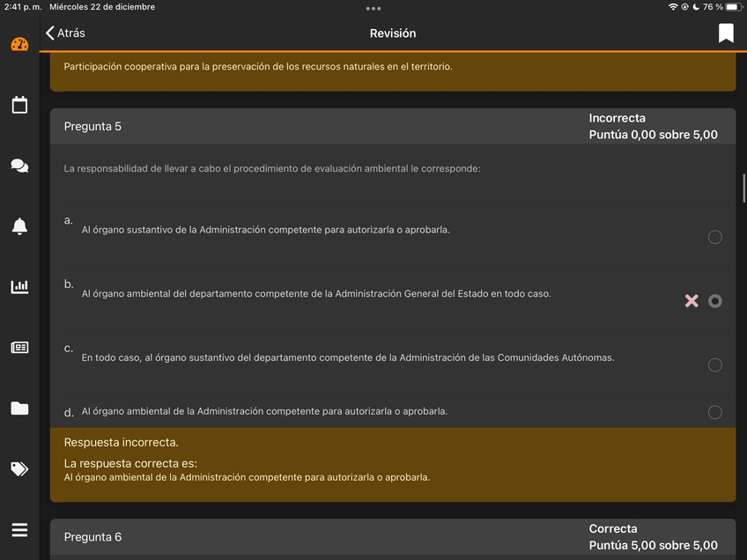Tap the three-dot multitasking control at top
This screenshot has width=747, height=560.
click(373, 8)
